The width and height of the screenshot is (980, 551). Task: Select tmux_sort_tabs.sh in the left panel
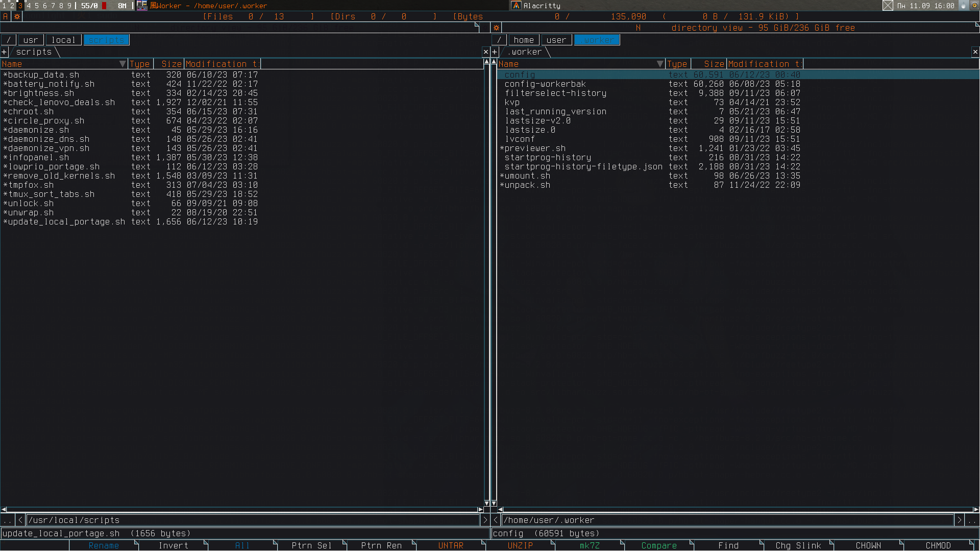point(242,194)
